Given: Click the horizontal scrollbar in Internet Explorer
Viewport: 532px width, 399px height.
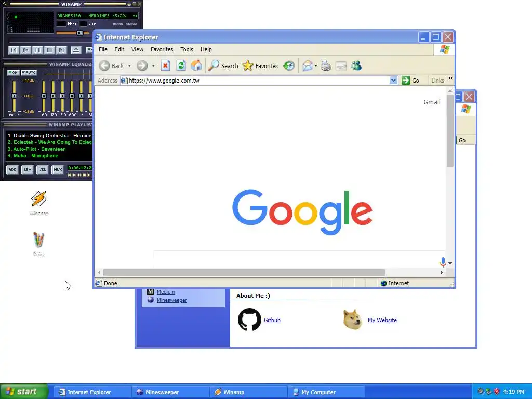Looking at the screenshot, I should coord(244,272).
